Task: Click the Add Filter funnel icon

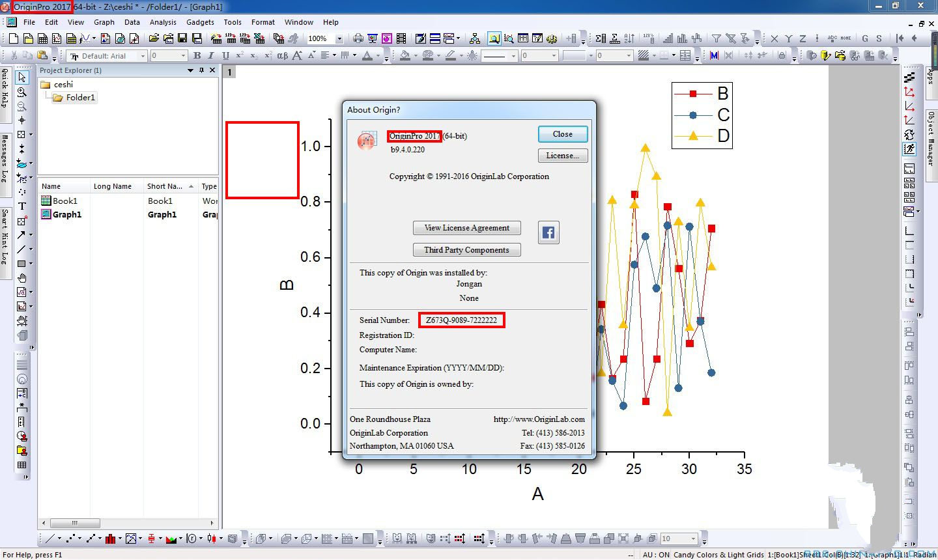Action: coord(716,38)
